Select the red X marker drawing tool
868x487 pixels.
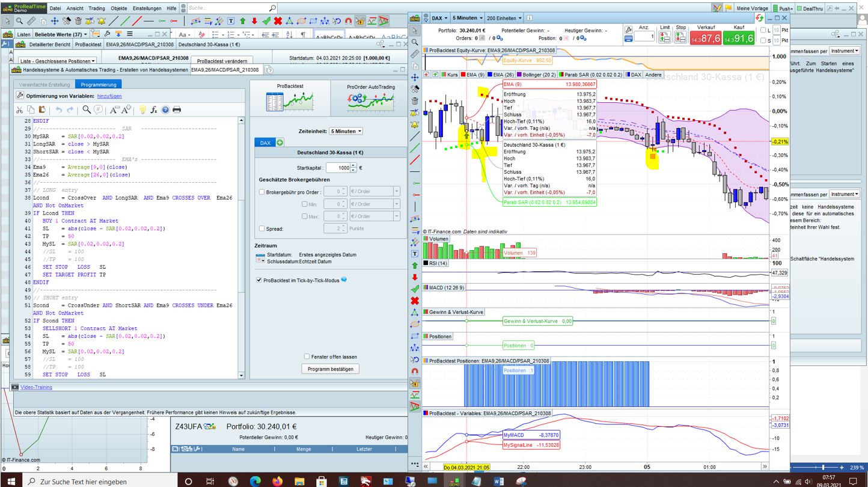(x=278, y=21)
